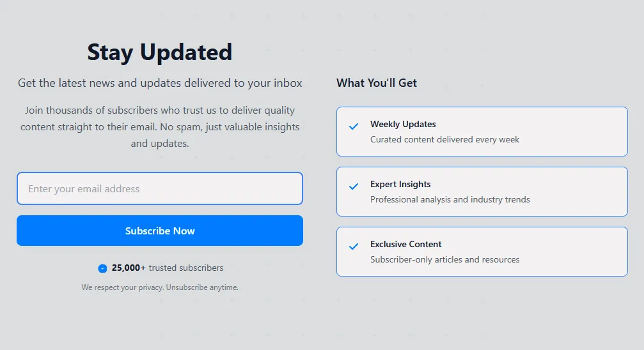The width and height of the screenshot is (644, 350).
Task: Click the Weekly Updates checkmark icon
Action: pyautogui.click(x=354, y=126)
